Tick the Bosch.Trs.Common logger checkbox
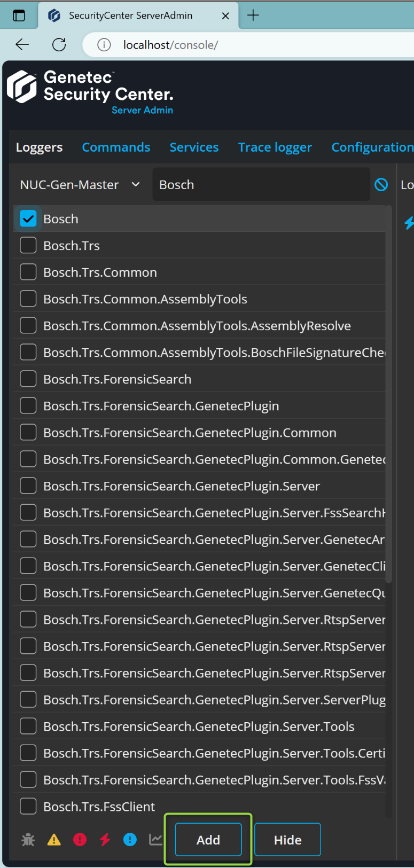The width and height of the screenshot is (414, 868). tap(28, 272)
